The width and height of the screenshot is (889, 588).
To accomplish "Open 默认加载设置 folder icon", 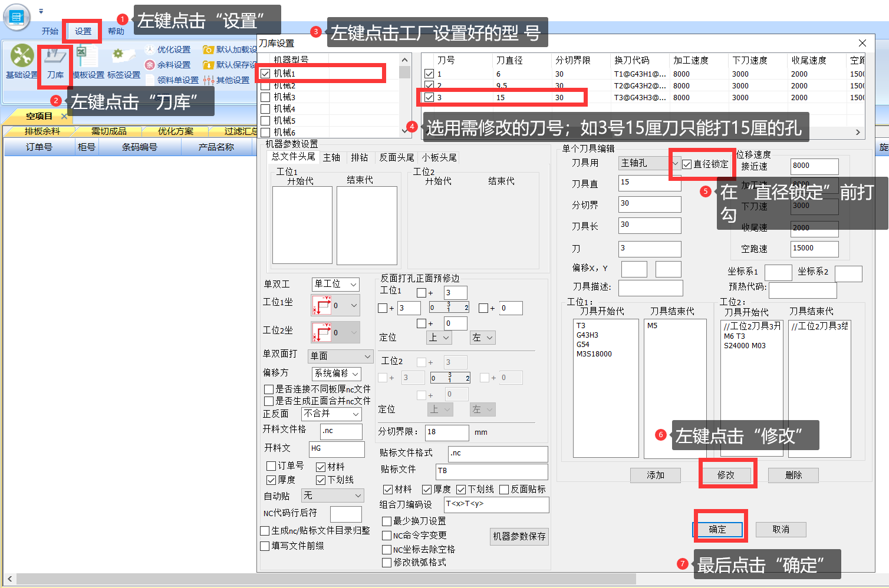I will tap(208, 49).
